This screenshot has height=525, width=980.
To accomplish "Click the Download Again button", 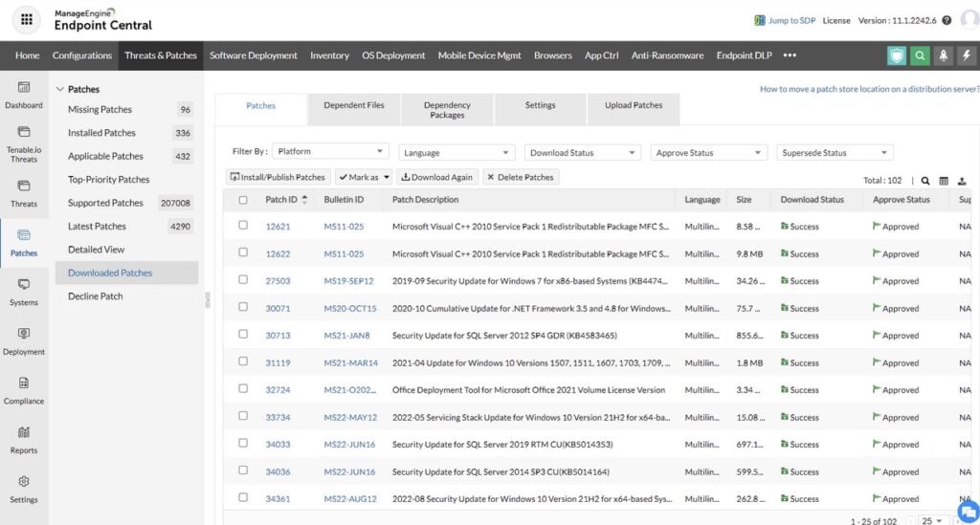I will point(436,177).
